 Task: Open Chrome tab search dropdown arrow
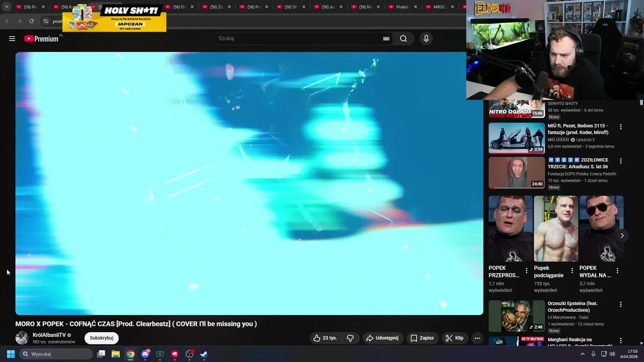coord(7,7)
